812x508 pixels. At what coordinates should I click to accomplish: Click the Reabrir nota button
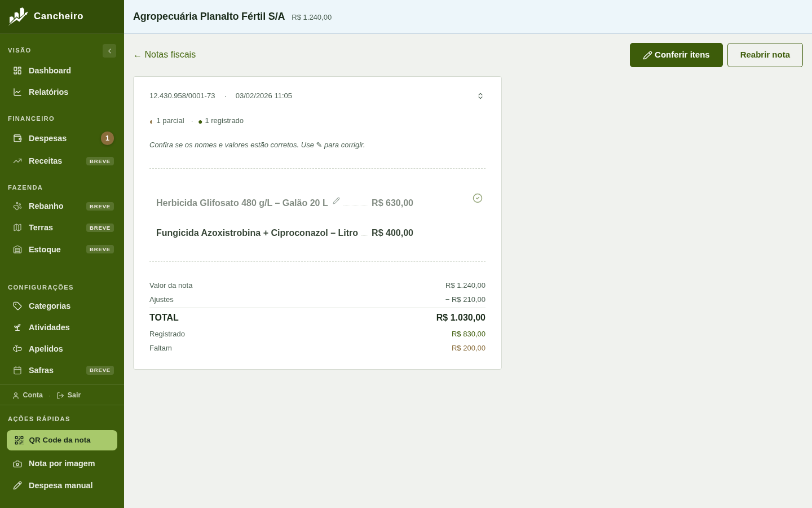pyautogui.click(x=765, y=55)
